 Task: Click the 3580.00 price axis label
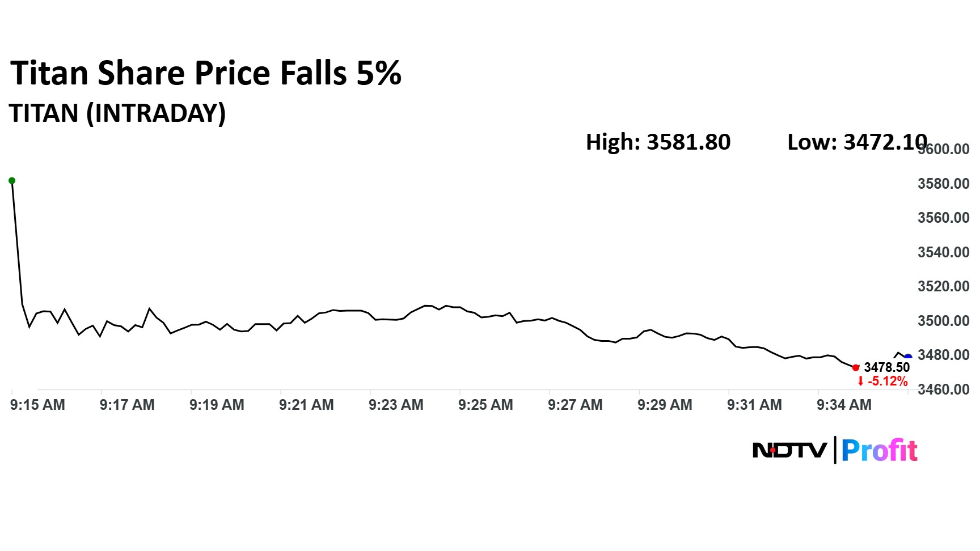[x=943, y=184]
